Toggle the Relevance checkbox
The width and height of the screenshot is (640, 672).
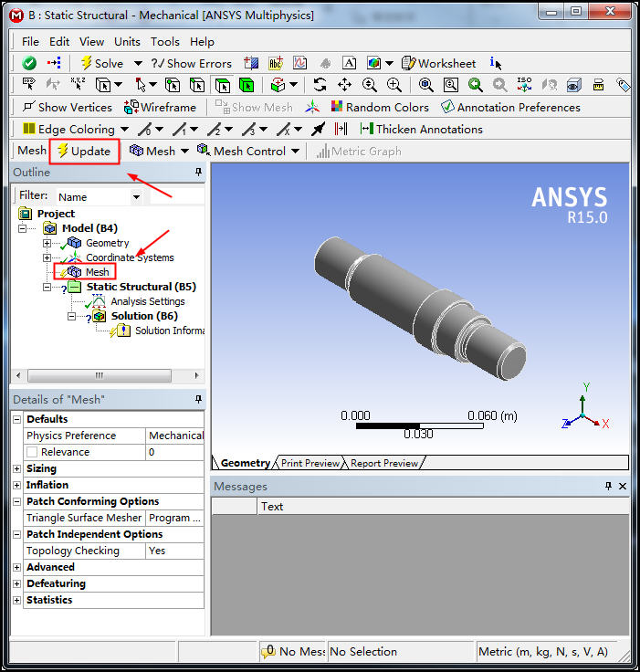(x=32, y=452)
